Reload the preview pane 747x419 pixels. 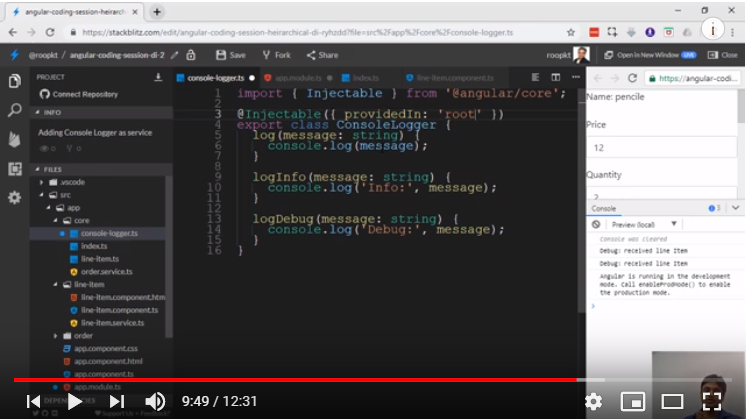[632, 77]
